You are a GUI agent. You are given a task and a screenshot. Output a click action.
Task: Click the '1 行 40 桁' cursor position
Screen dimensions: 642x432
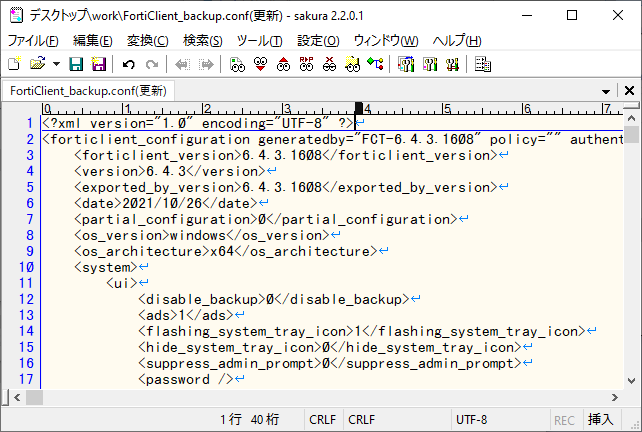[249, 420]
